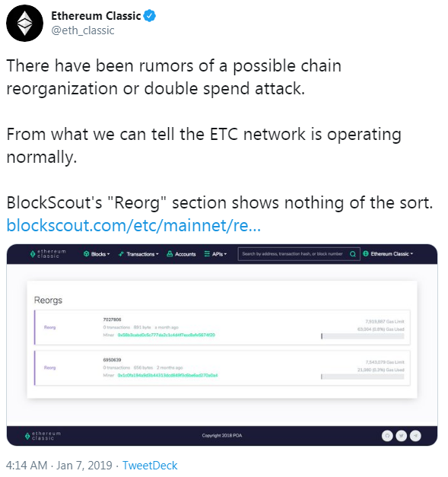Image resolution: width=448 pixels, height=477 pixels.
Task: Click miner address of block 6950639
Action: 167,375
